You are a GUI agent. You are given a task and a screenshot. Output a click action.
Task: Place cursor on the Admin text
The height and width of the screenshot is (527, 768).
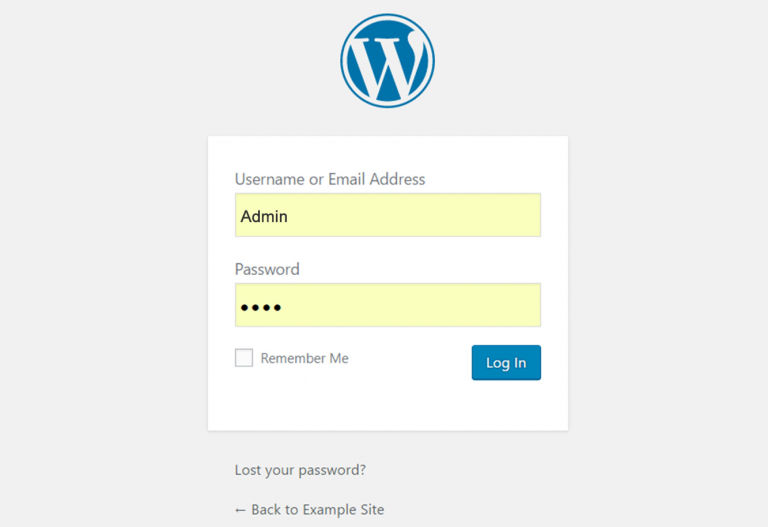point(264,216)
